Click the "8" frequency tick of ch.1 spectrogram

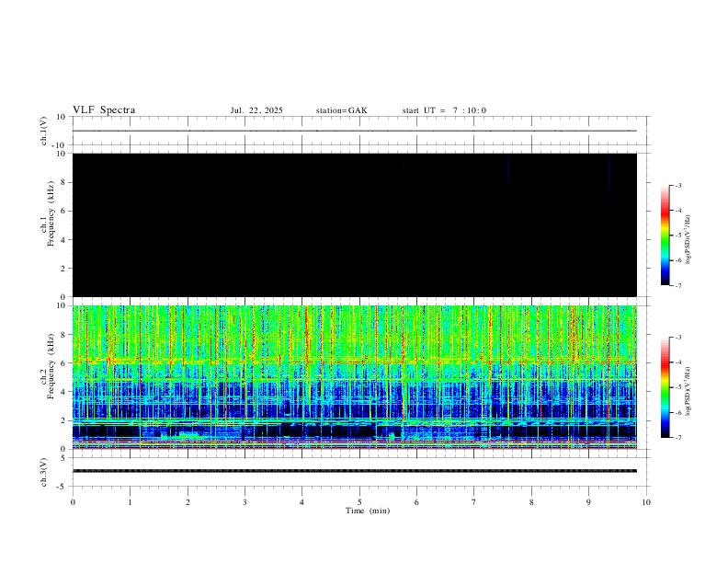64,182
